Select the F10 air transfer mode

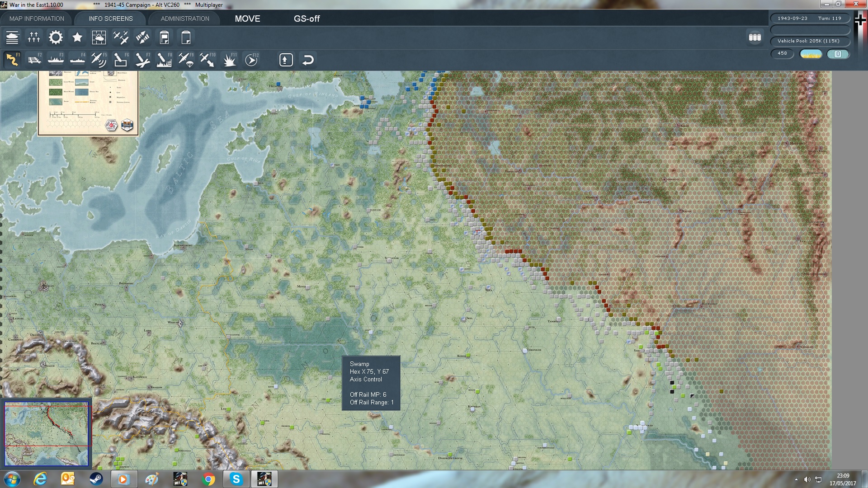click(x=208, y=60)
